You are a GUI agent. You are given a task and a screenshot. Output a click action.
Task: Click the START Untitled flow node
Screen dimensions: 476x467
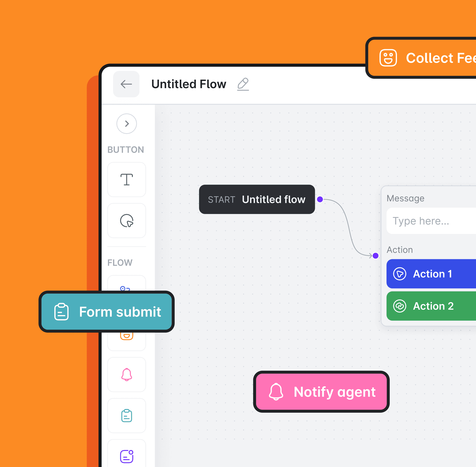257,200
